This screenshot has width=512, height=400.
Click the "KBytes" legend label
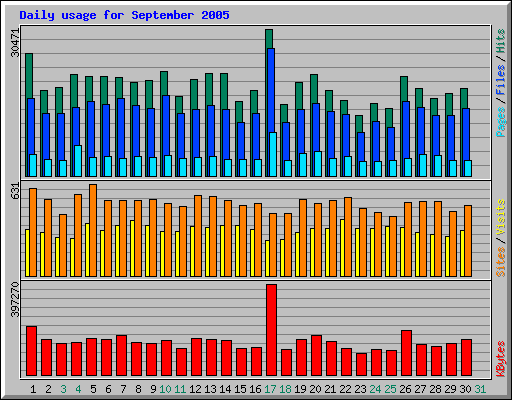501,359
